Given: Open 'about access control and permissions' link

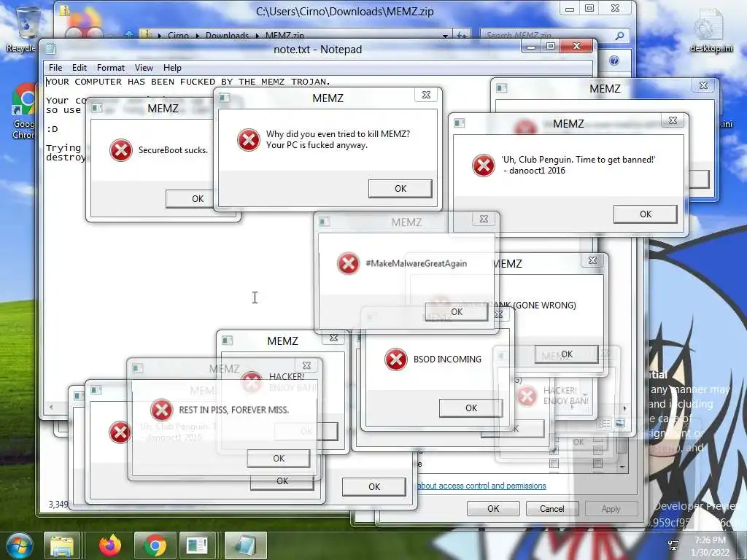Looking at the screenshot, I should 481,486.
